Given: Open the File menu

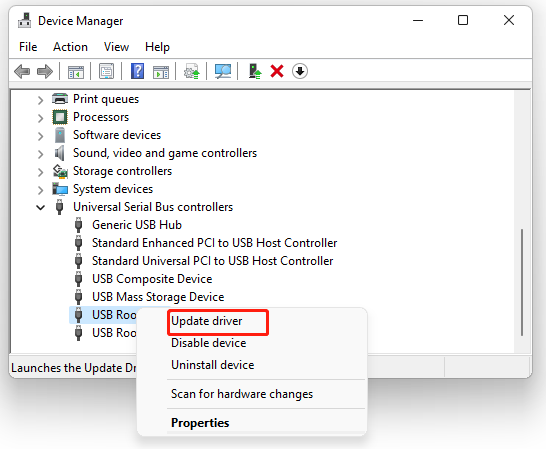Looking at the screenshot, I should point(28,47).
